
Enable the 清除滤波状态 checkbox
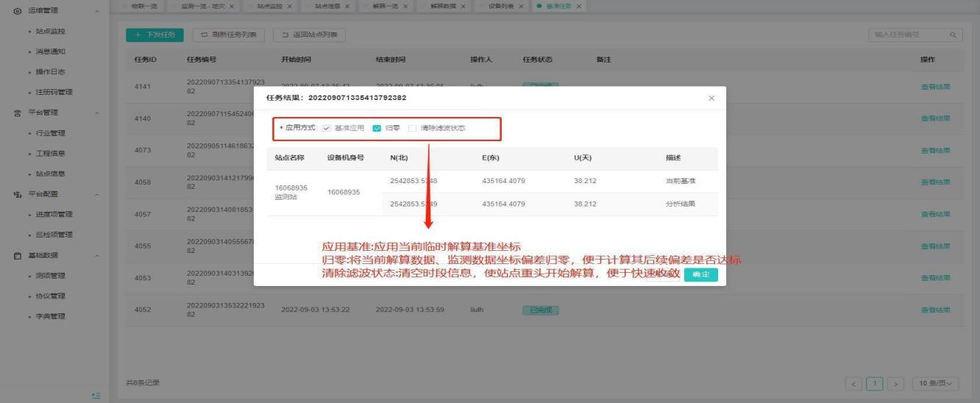(412, 128)
